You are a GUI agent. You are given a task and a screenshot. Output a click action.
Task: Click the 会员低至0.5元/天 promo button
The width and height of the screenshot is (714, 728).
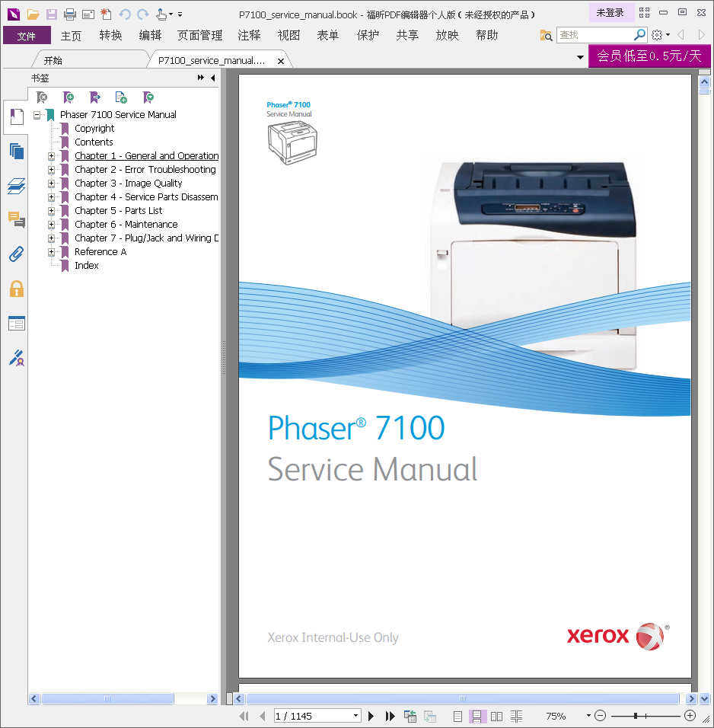(x=649, y=56)
